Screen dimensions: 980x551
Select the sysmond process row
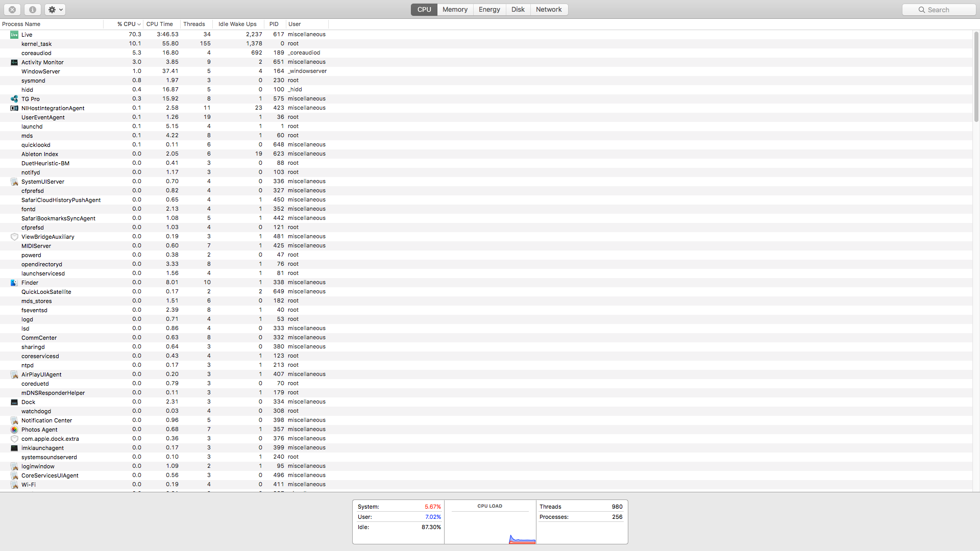coord(486,81)
